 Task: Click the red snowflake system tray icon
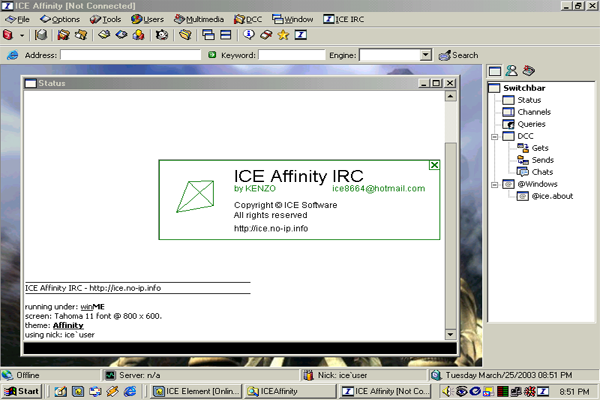click(530, 391)
